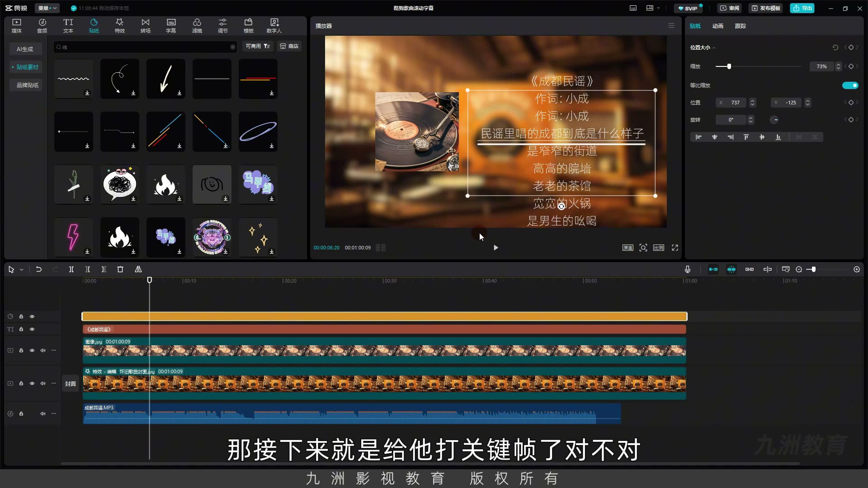Click the player fullscreen icon
The height and width of the screenshot is (488, 868).
pyautogui.click(x=675, y=248)
